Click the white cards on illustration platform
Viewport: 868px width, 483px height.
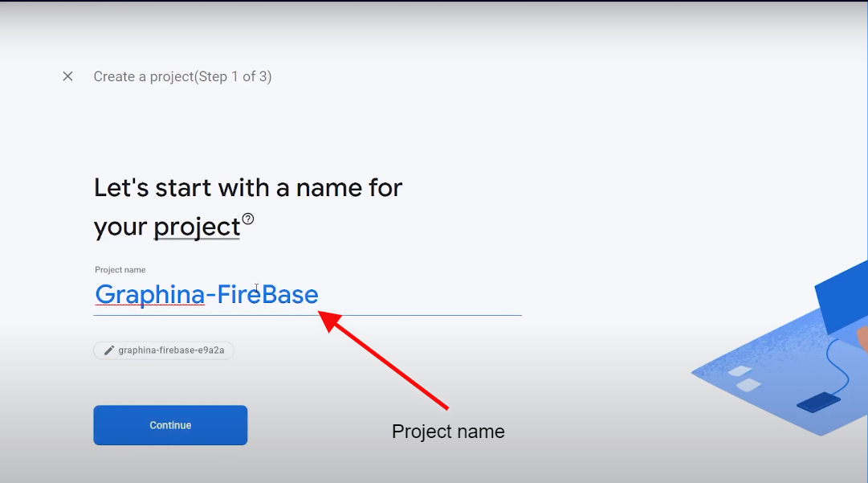coord(744,378)
